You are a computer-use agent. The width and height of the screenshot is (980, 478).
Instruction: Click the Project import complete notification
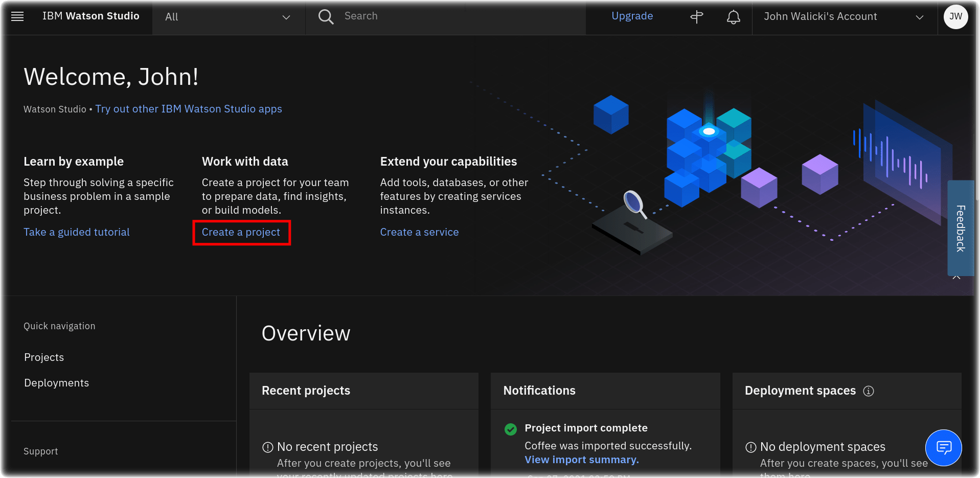coord(586,428)
